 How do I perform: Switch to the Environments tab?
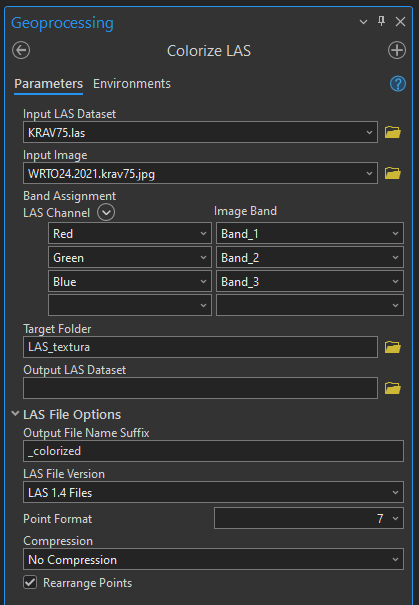click(132, 84)
